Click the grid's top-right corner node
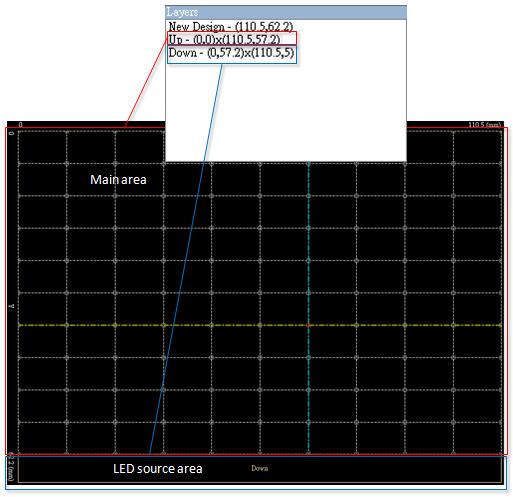The width and height of the screenshot is (513, 497). click(x=501, y=132)
